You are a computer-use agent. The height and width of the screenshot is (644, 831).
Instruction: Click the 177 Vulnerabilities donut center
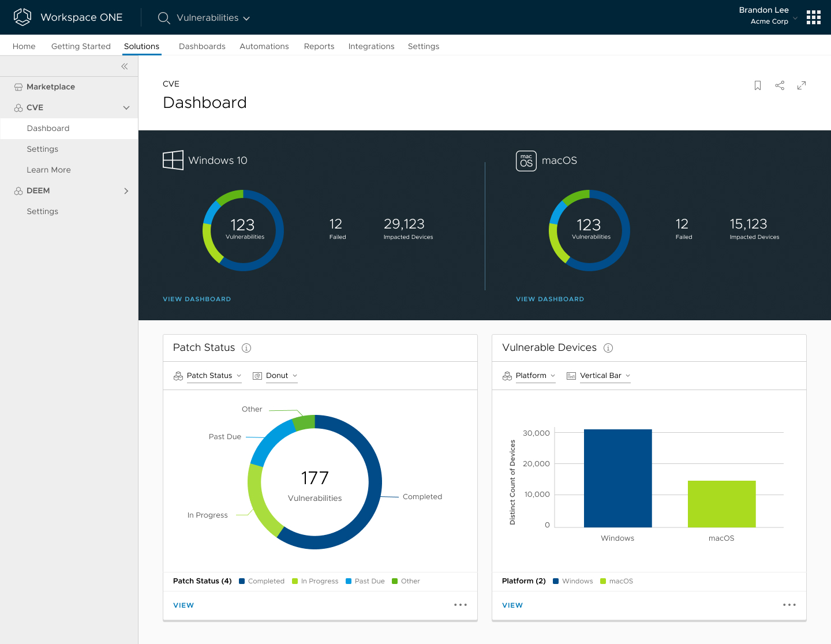[x=315, y=485]
